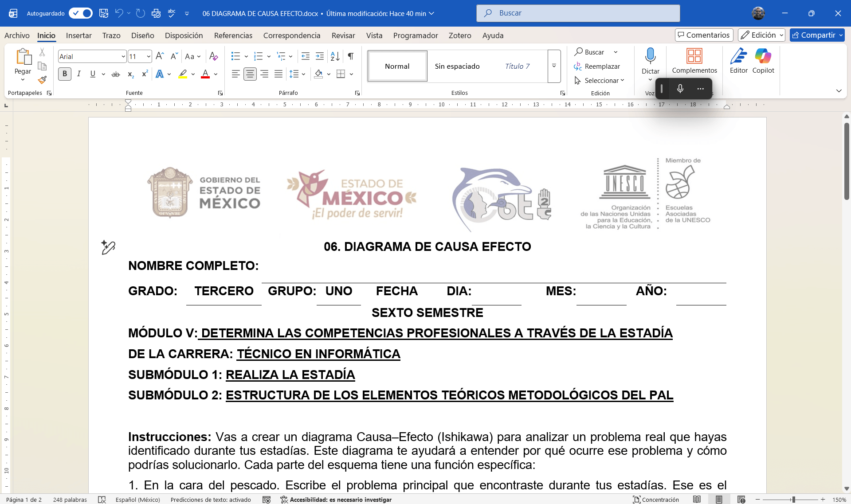Viewport: 851px width, 504px height.
Task: Open the Complementos panel
Action: coord(694,61)
